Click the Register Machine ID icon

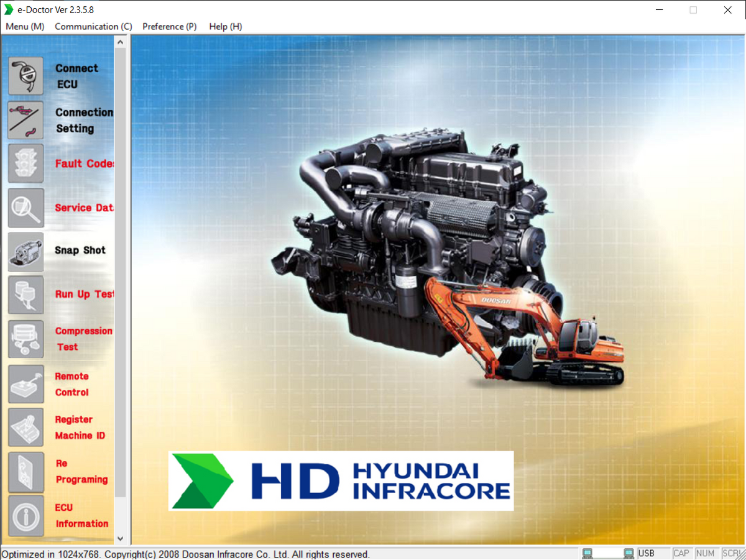[x=26, y=428]
